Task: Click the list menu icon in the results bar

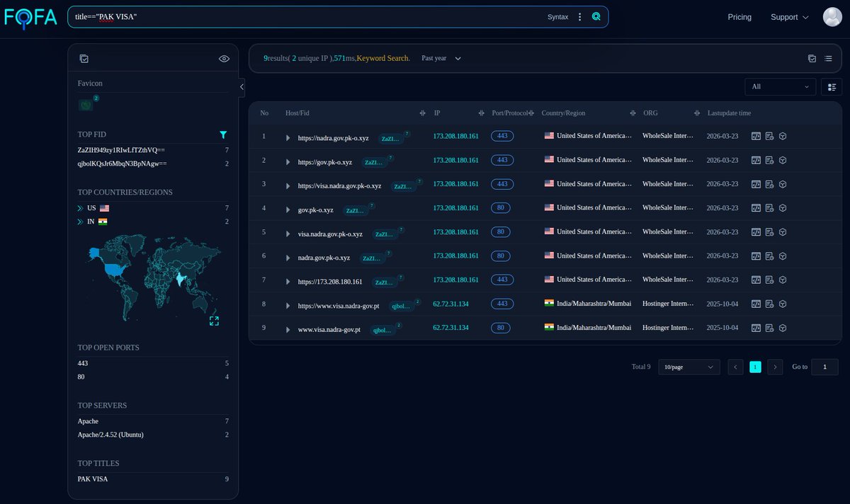Action: [x=829, y=58]
